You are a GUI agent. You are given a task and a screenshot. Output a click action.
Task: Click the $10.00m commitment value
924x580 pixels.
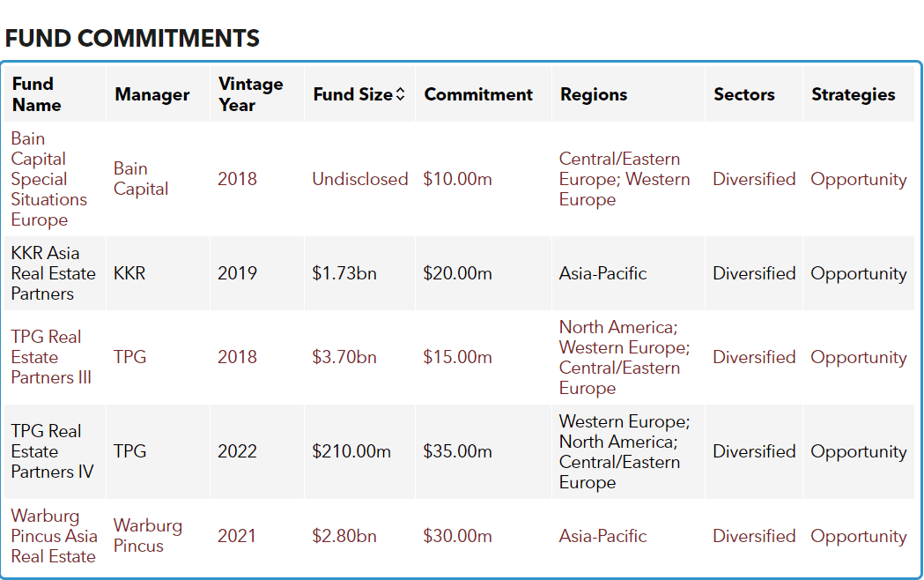(457, 179)
